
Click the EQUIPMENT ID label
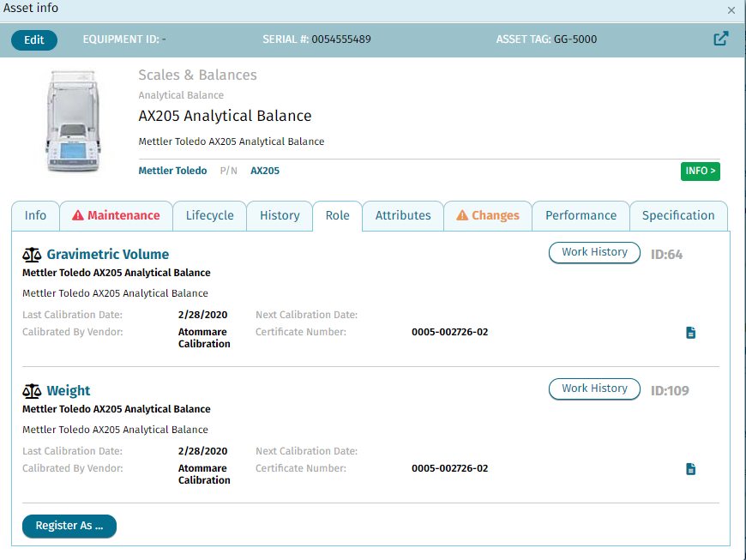pos(121,39)
